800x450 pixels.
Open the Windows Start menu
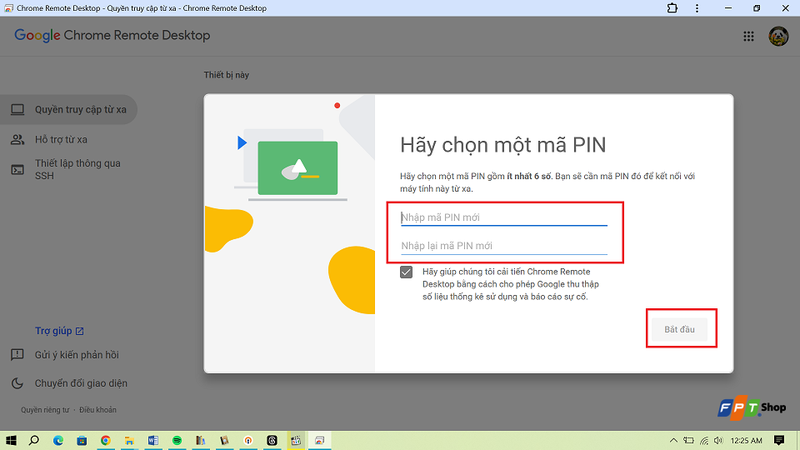(x=11, y=440)
